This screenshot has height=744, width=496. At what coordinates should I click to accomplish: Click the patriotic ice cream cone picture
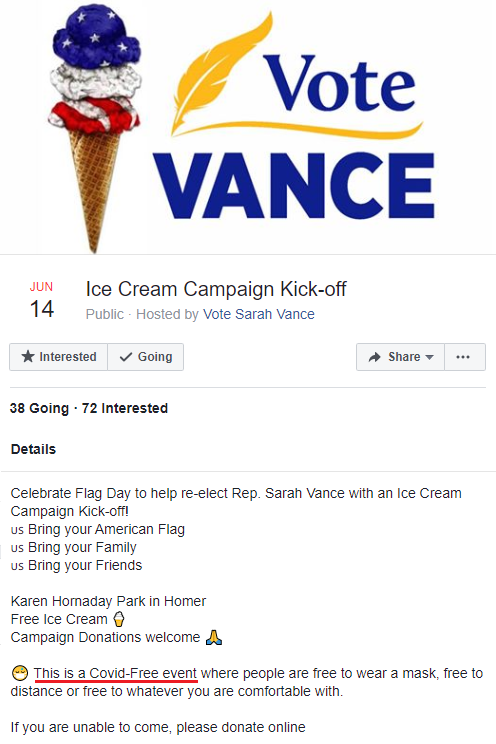(x=96, y=128)
